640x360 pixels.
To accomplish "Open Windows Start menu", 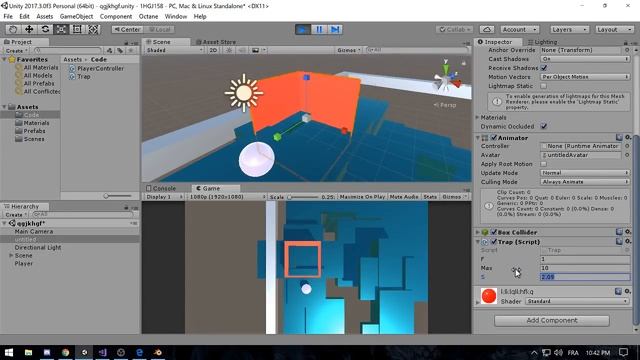I will click(9, 352).
